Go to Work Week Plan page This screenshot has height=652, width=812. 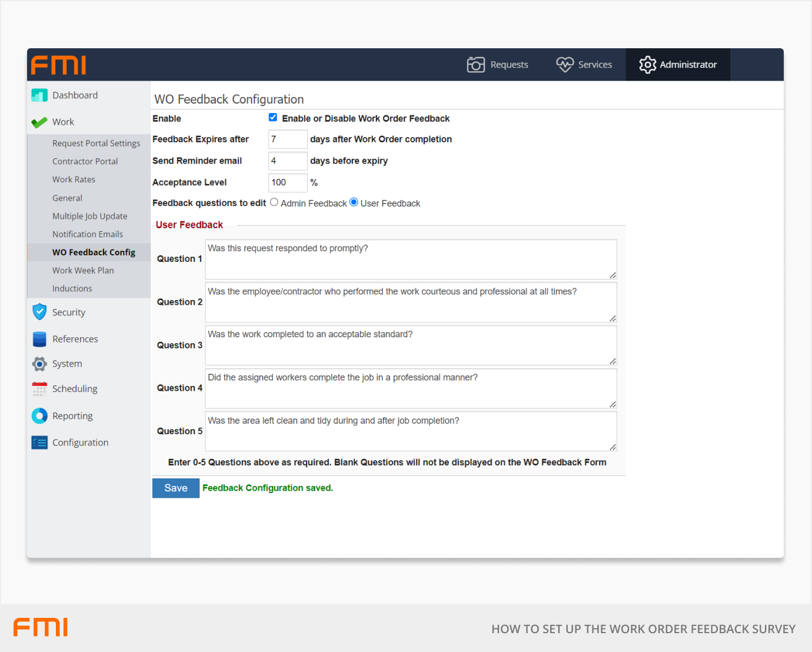point(83,271)
